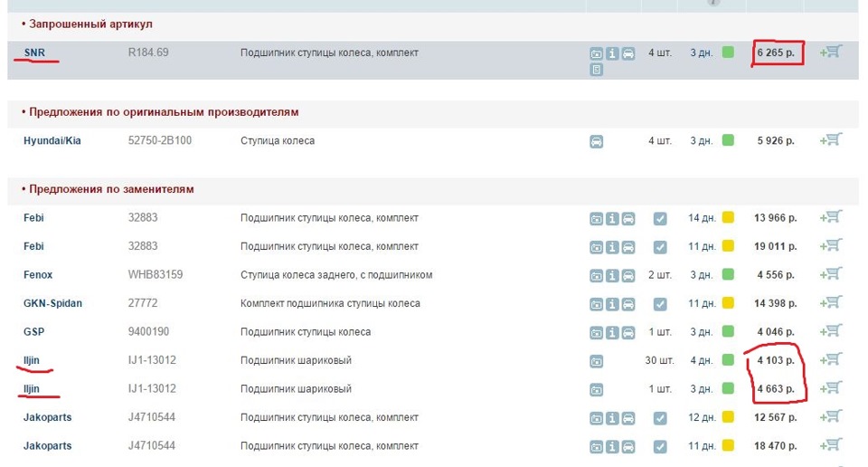Open info icon in SNR R184.69 row
The image size is (868, 467).
[x=612, y=53]
